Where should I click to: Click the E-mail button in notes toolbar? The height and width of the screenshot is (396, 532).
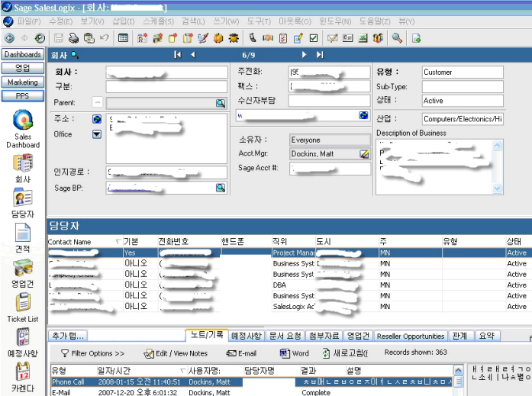tap(241, 353)
